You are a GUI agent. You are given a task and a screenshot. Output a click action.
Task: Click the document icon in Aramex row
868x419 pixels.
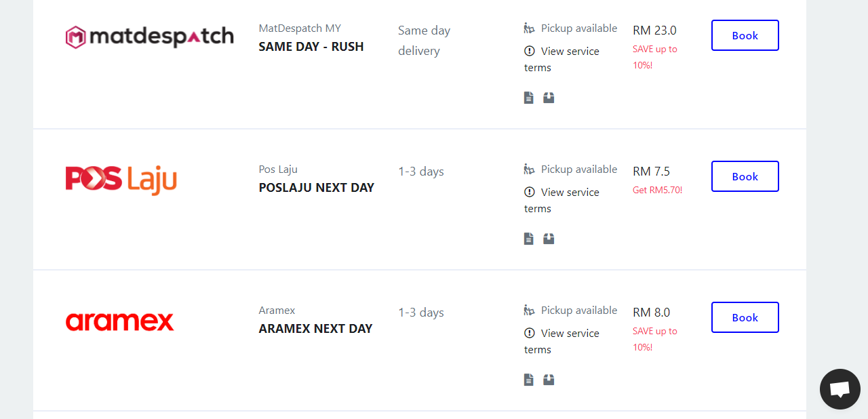click(x=529, y=380)
